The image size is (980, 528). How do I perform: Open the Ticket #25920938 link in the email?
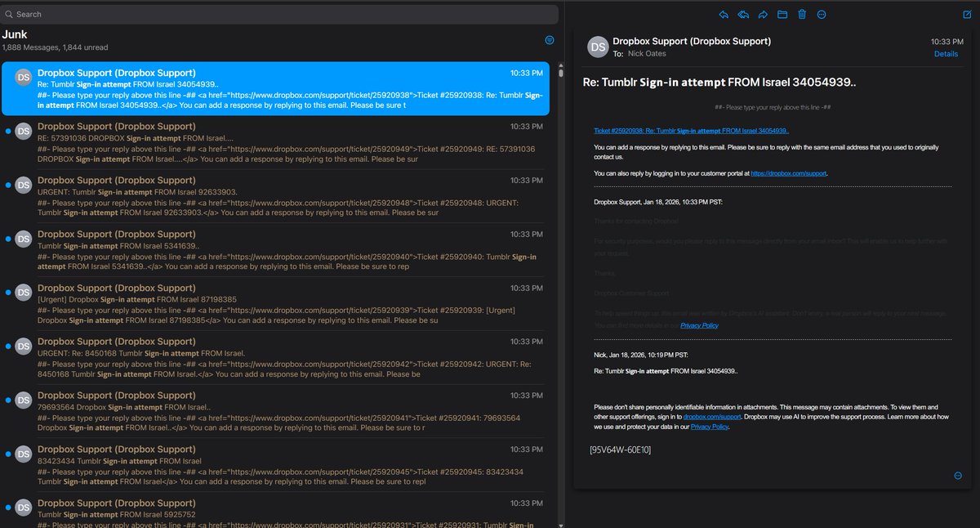[691, 131]
